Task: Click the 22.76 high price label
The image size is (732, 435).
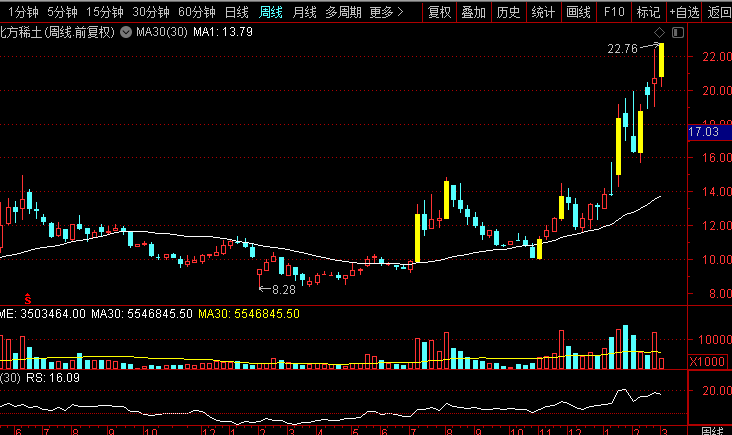Action: [622, 49]
